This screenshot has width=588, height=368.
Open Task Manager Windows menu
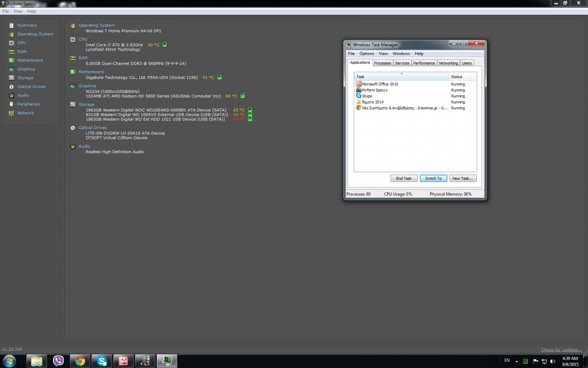tap(401, 53)
